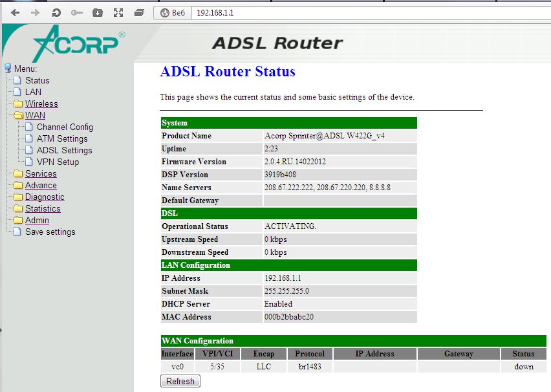Click the LAN page document icon
Viewport: 551px width, 392px height.
[x=17, y=92]
